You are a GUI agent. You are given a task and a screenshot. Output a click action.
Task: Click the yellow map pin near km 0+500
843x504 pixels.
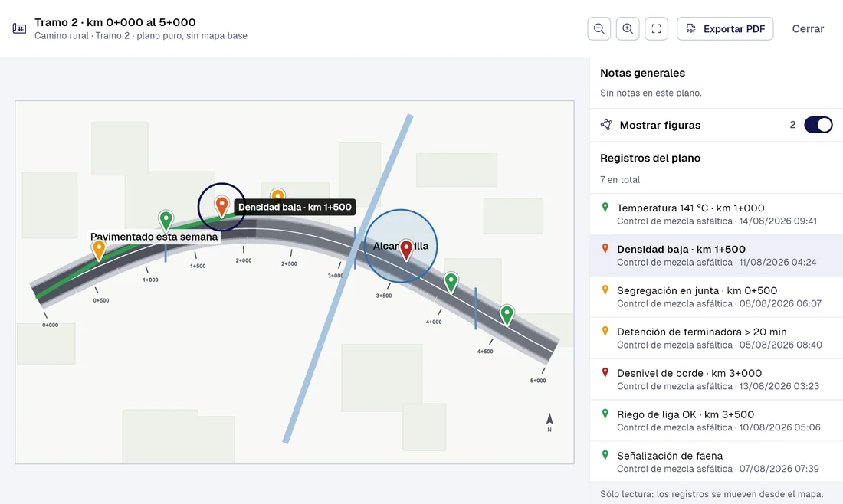98,249
